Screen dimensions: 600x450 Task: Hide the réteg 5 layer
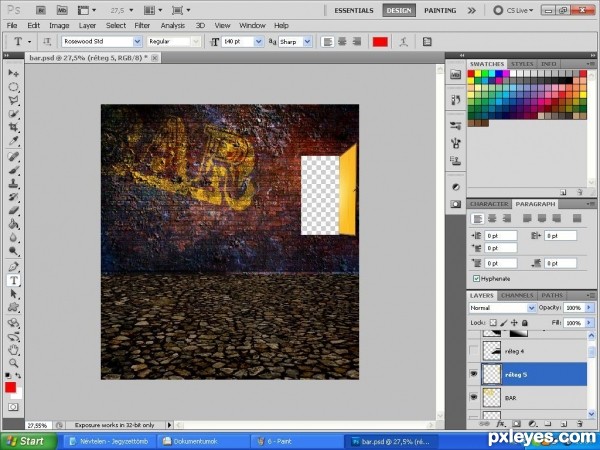[474, 373]
